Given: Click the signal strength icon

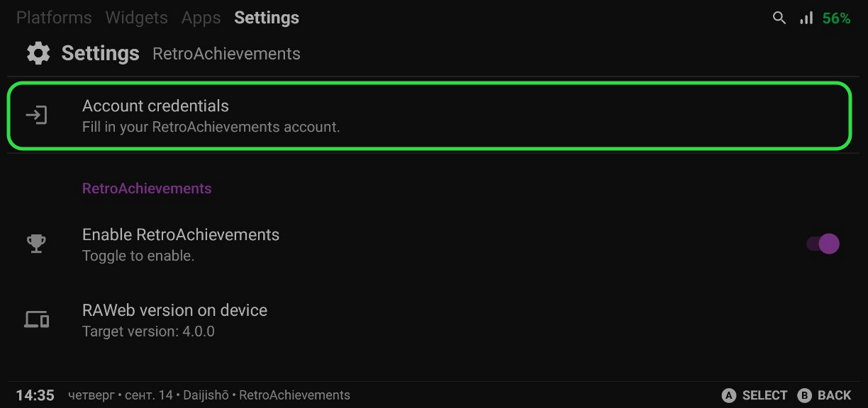Looking at the screenshot, I should [806, 18].
